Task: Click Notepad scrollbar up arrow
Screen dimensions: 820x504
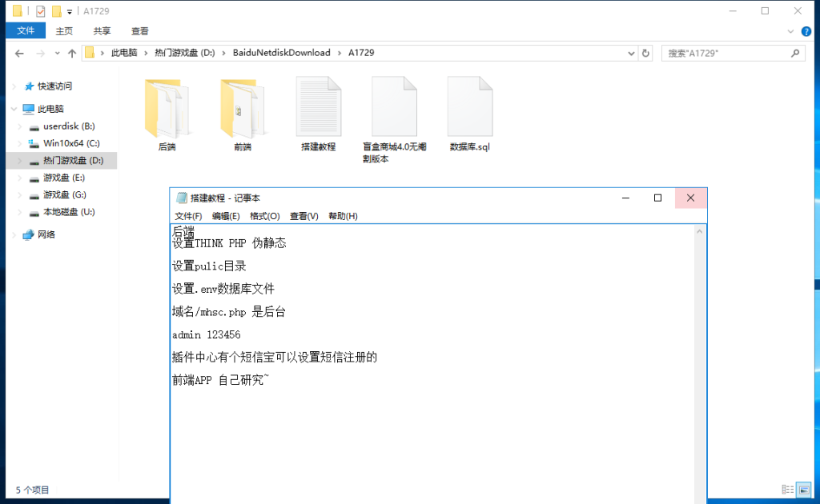Action: (x=700, y=231)
